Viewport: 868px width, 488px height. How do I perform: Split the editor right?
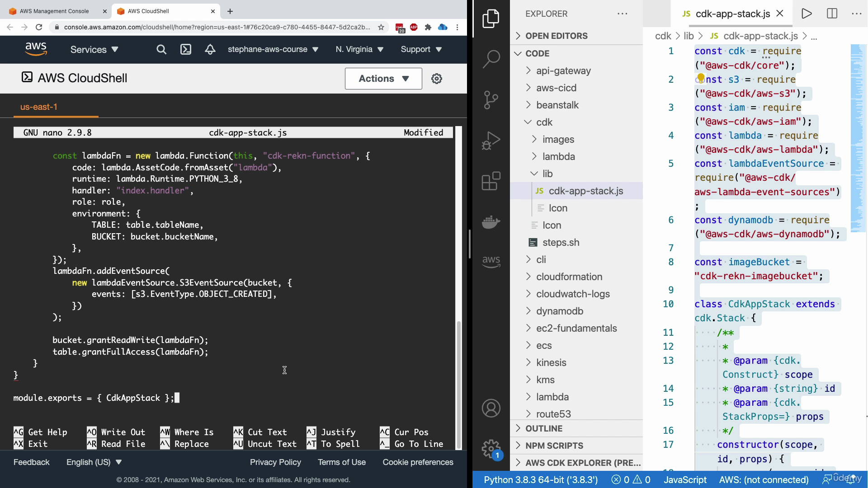pyautogui.click(x=832, y=14)
